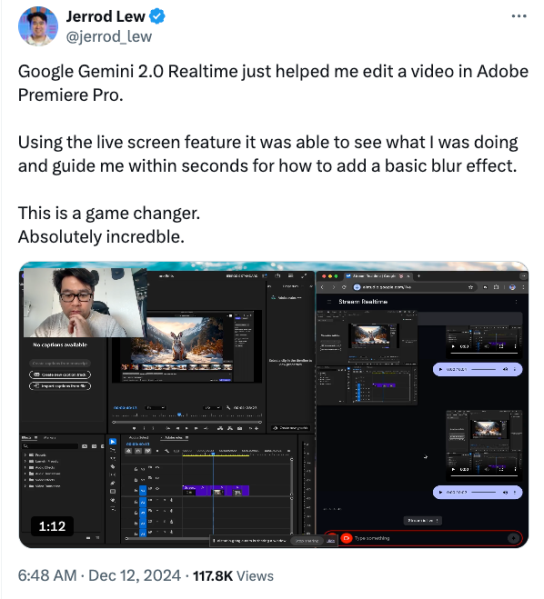Bookmark the page with the star icon
The height and width of the screenshot is (599, 544).
[471, 287]
